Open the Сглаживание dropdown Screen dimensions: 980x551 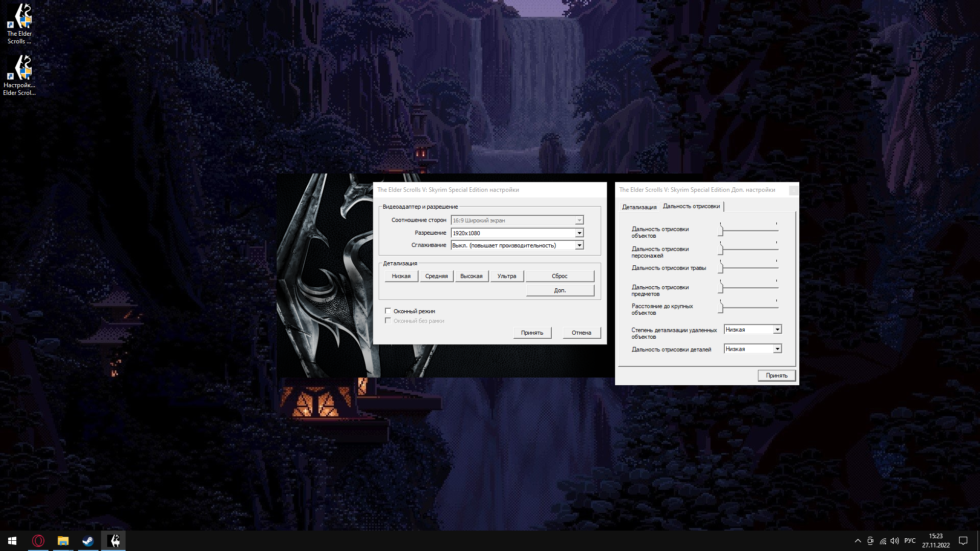(x=517, y=245)
